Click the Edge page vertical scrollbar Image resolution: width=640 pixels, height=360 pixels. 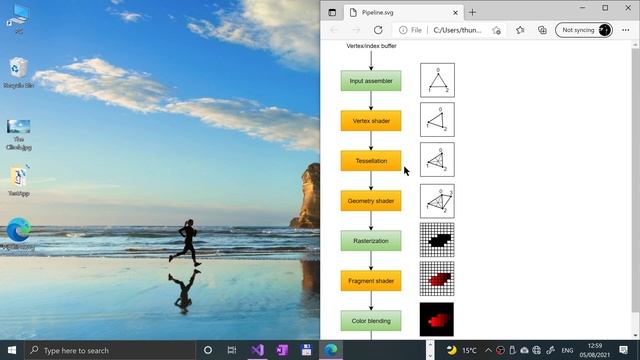(636, 180)
